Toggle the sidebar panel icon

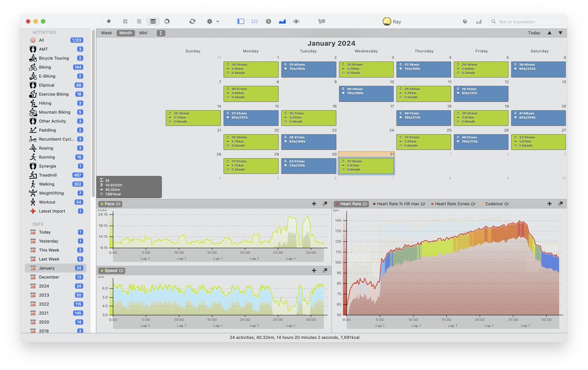pos(241,22)
